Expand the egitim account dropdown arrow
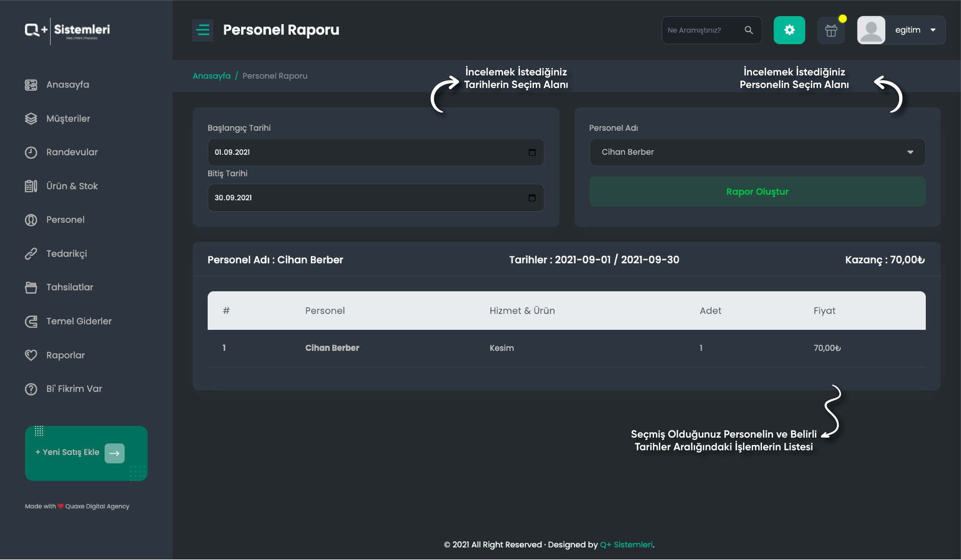The width and height of the screenshot is (961, 560). point(933,30)
